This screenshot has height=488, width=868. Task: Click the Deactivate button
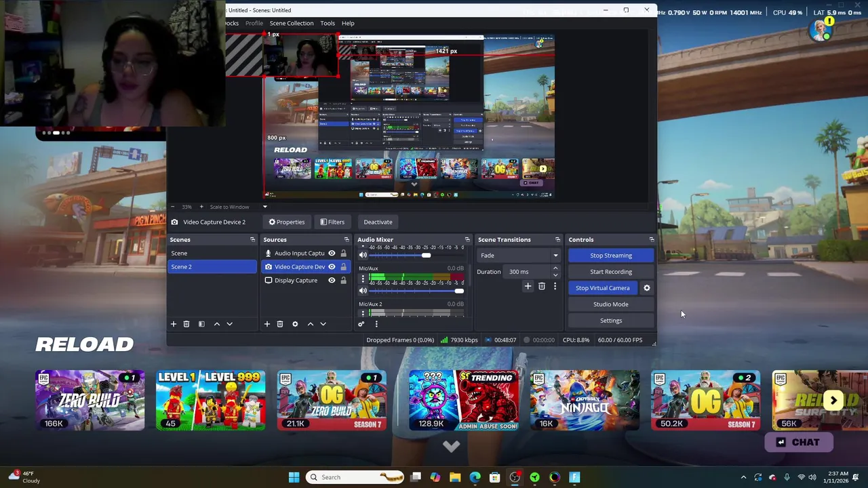[378, 222]
